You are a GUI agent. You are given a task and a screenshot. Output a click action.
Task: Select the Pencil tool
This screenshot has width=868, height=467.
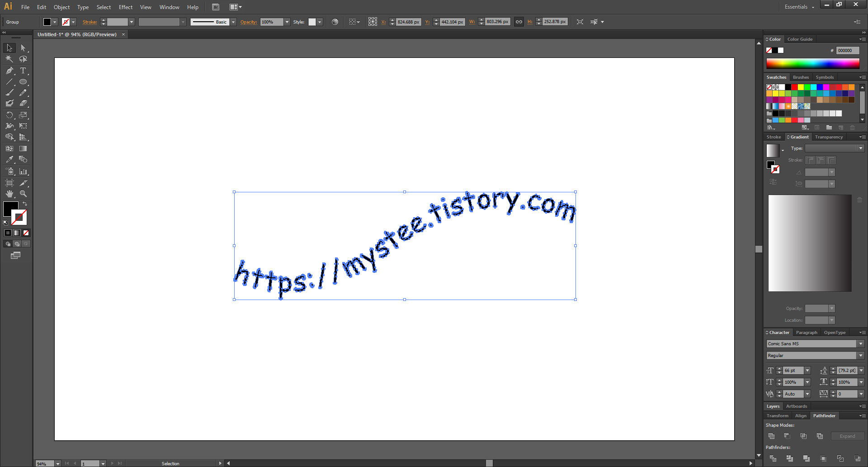(x=23, y=92)
